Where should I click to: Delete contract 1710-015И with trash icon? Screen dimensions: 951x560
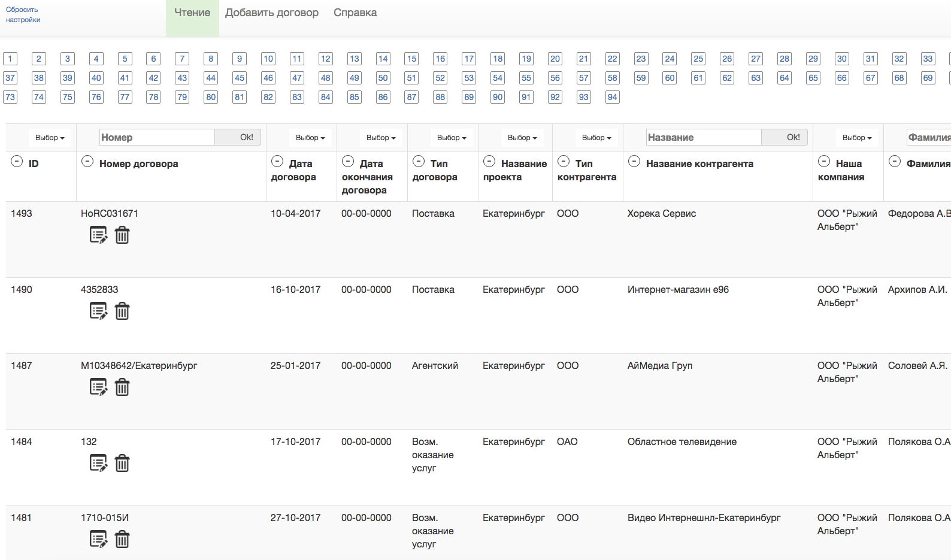click(x=122, y=539)
